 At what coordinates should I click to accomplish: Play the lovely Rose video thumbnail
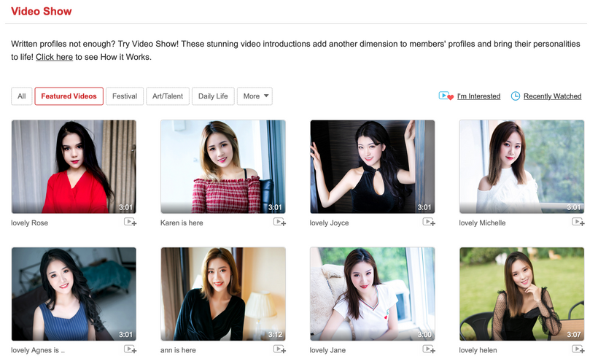point(74,167)
